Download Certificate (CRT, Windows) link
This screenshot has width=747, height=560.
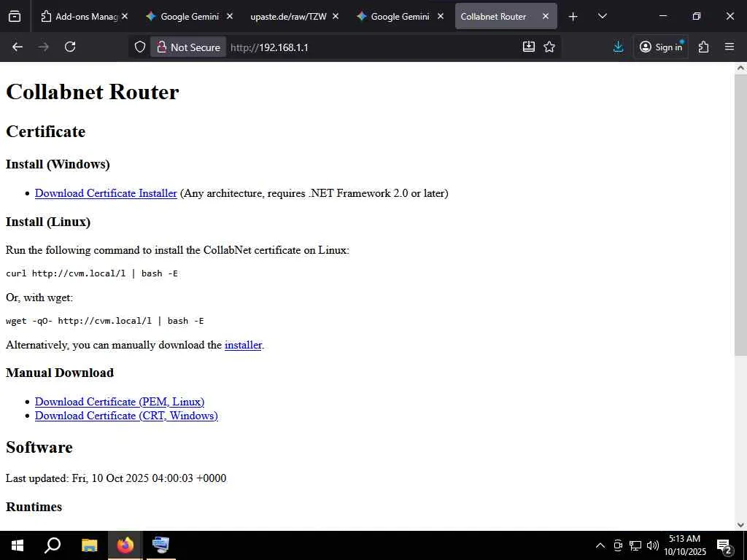tap(126, 416)
